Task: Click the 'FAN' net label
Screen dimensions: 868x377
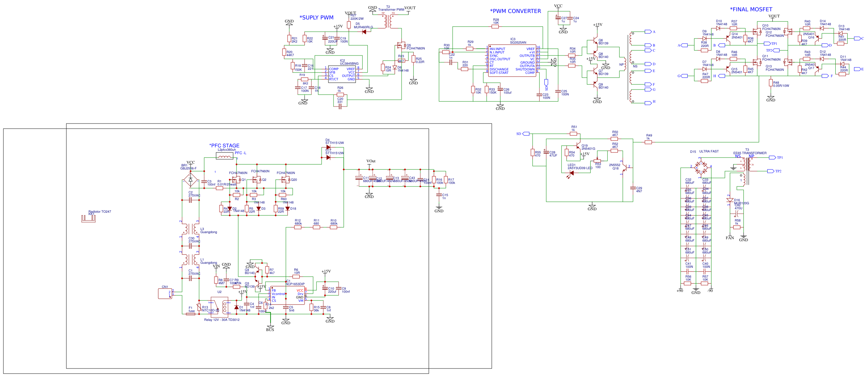Action: point(730,238)
